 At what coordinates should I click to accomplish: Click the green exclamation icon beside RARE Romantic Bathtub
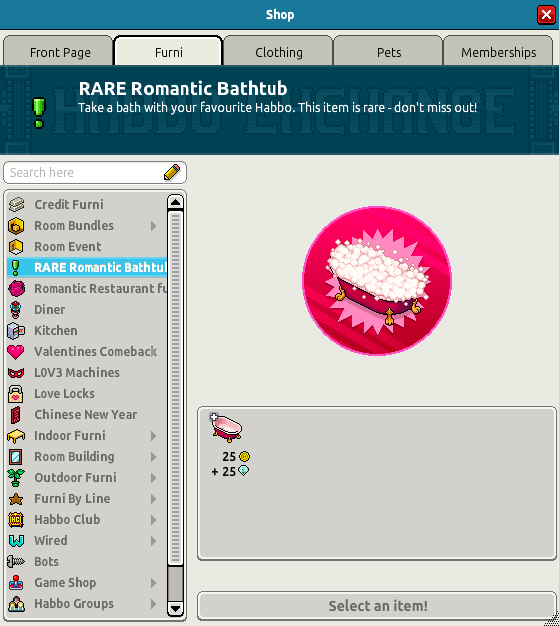(x=16, y=267)
